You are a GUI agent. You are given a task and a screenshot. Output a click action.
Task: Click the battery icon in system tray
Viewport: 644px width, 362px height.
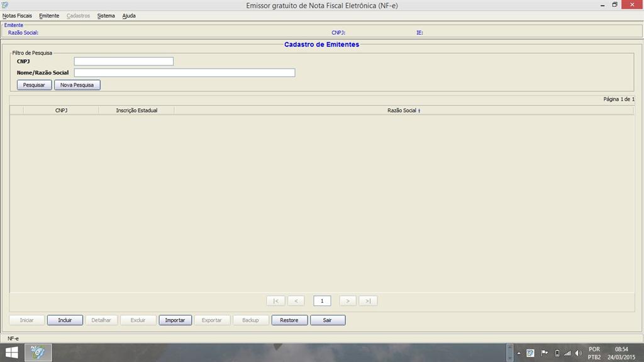point(557,353)
